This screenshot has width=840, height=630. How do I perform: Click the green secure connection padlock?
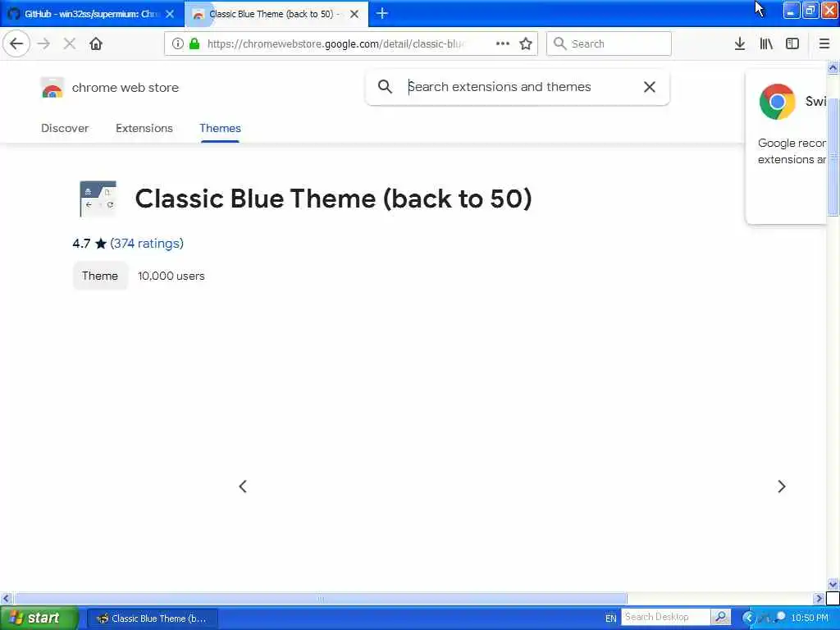pos(194,43)
